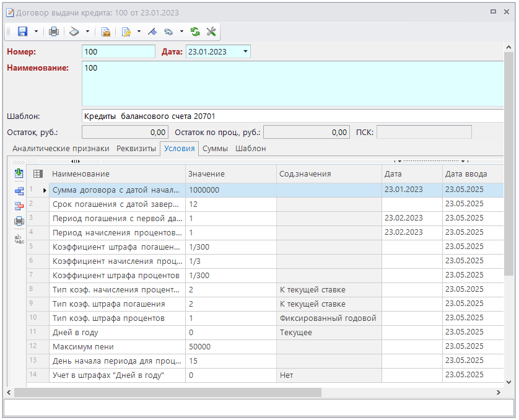Click the grid print icon in left sidebar
Screen dimensions: 519x420
(x=19, y=221)
